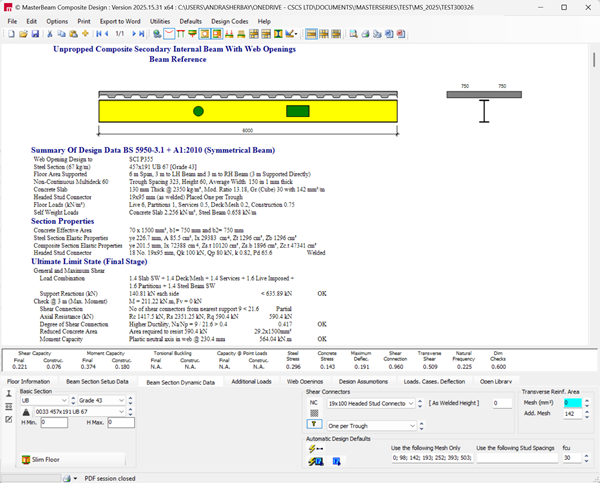
Task: Switch to Beam Section Setup Data tab
Action: coord(97,382)
